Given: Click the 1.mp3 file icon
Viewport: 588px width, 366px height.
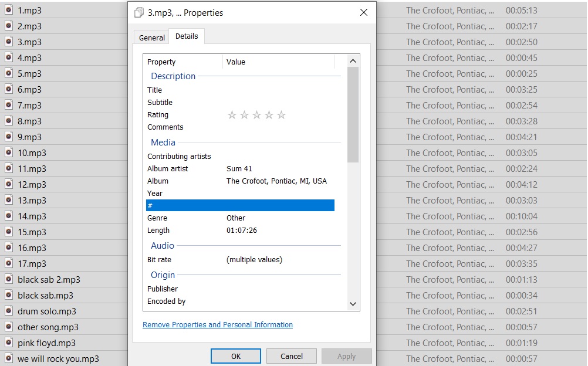Looking at the screenshot, I should click(x=9, y=10).
